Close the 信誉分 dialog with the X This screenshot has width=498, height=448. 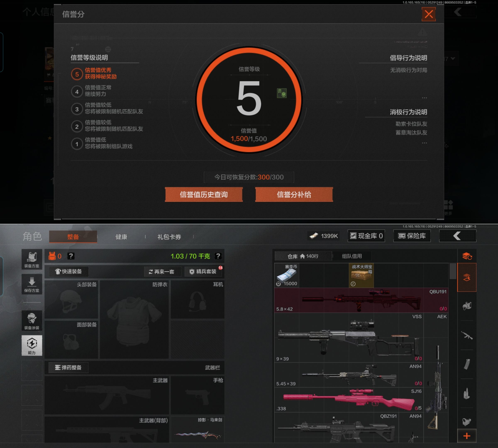428,14
